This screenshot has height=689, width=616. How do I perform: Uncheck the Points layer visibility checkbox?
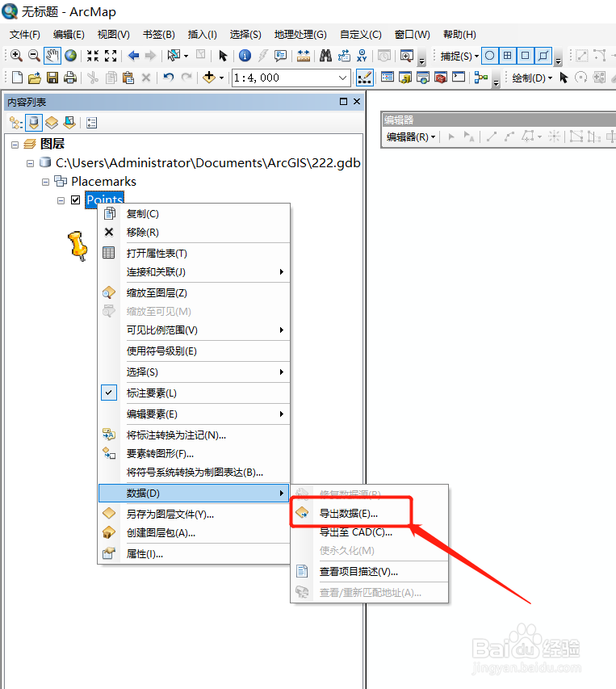coord(76,200)
